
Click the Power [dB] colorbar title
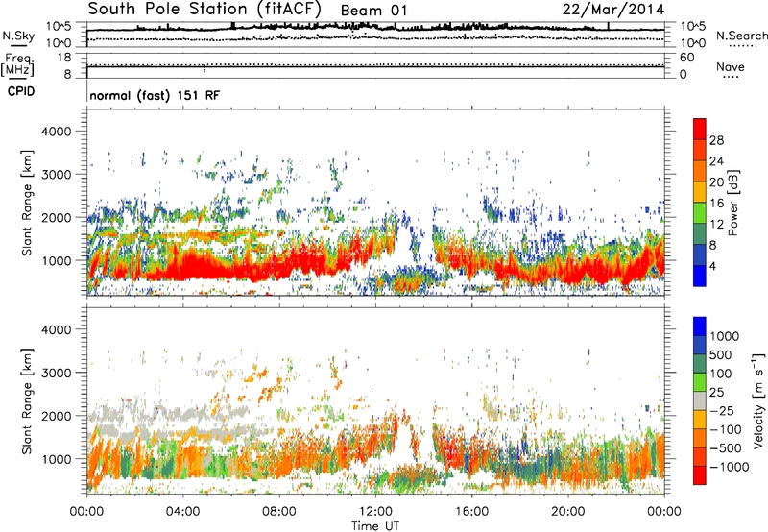point(733,203)
